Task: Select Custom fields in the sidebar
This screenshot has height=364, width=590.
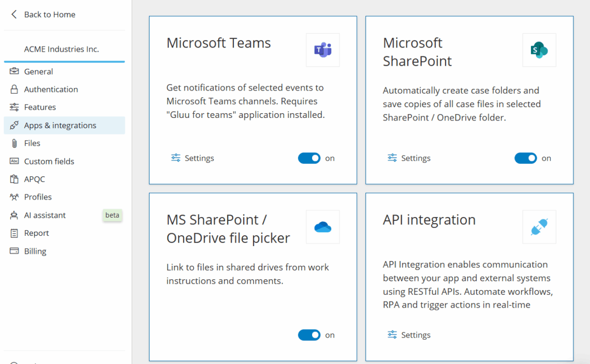Action: point(49,161)
